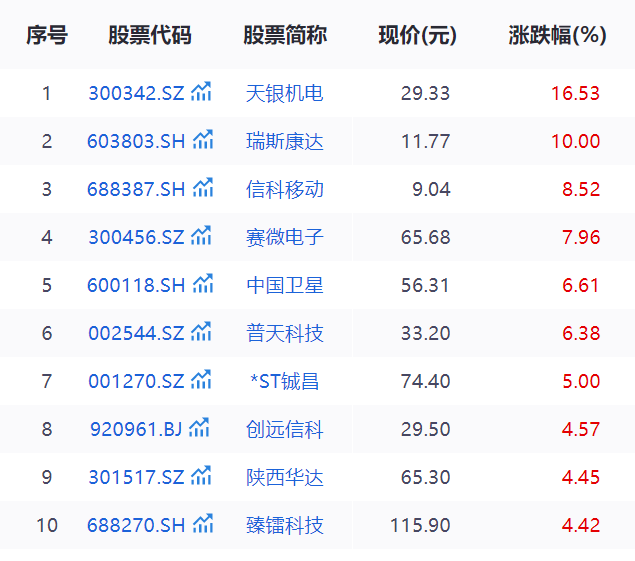Image resolution: width=635 pixels, height=561 pixels.
Task: Open the chart icon beside 688270.SH
Action: coord(203,525)
